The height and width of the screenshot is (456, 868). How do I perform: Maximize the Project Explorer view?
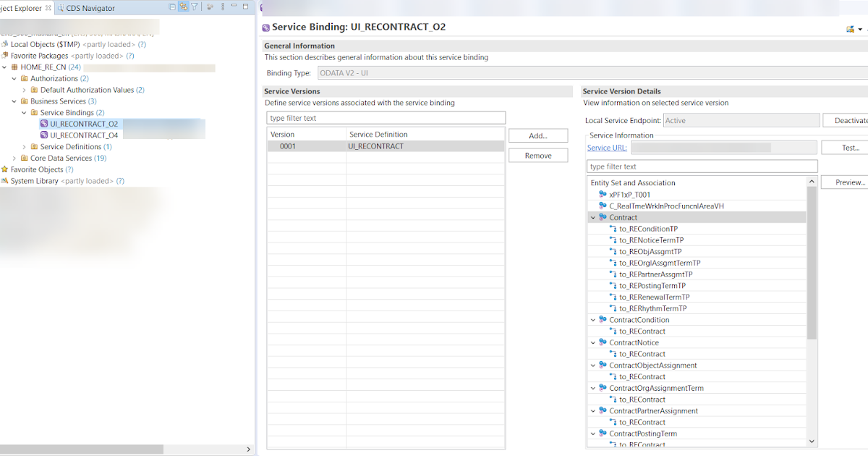pos(246,7)
